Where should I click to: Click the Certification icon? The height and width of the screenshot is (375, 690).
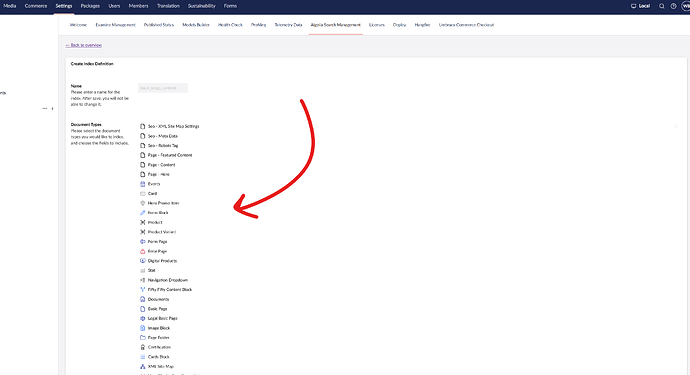tap(143, 347)
